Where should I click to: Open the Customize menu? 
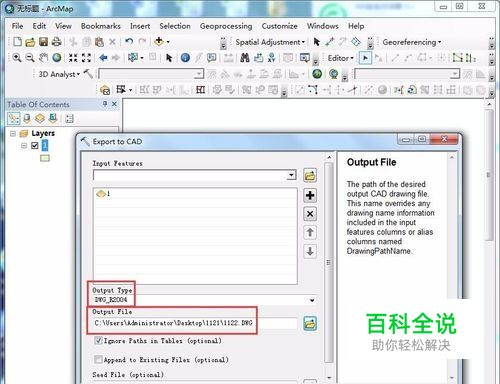pyautogui.click(x=279, y=26)
